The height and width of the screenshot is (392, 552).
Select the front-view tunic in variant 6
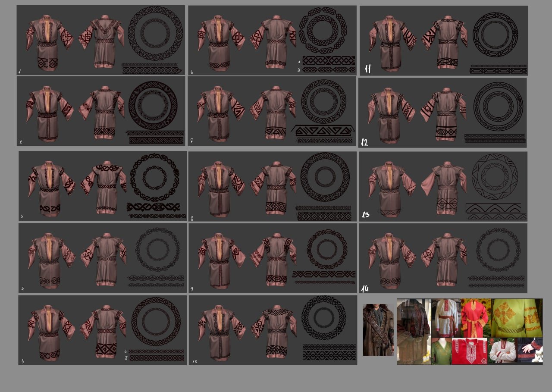click(x=221, y=42)
